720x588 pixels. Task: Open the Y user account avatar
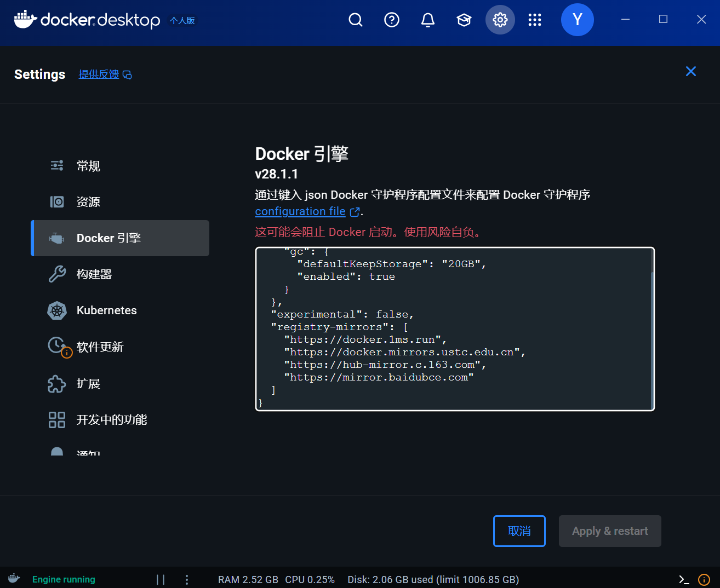pyautogui.click(x=578, y=20)
